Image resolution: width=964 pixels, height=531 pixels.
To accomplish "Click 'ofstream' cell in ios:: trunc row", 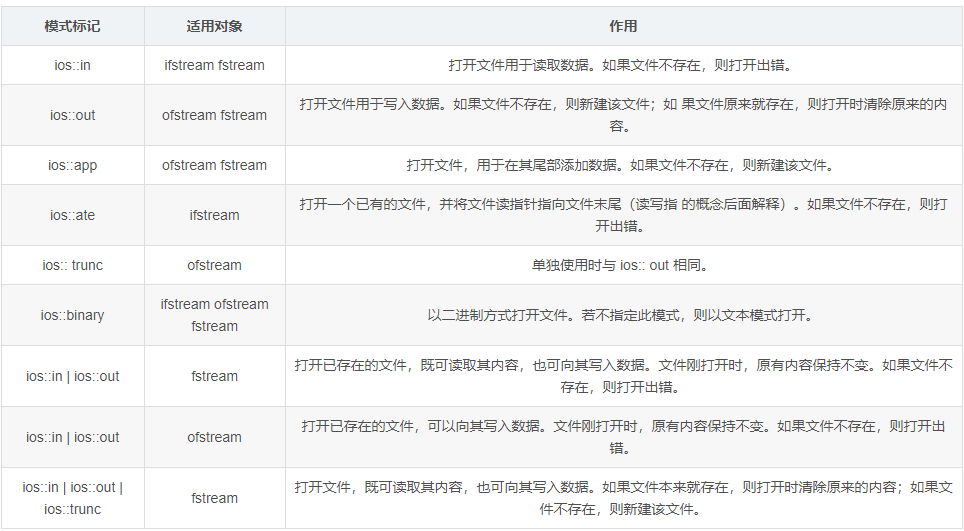I will (x=215, y=266).
